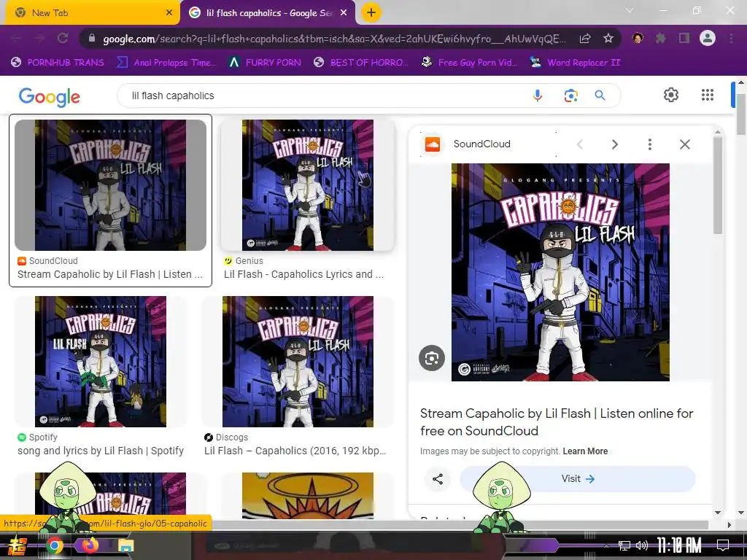Image resolution: width=747 pixels, height=560 pixels.
Task: Open the Genius Capaholics image result
Action: 308,185
